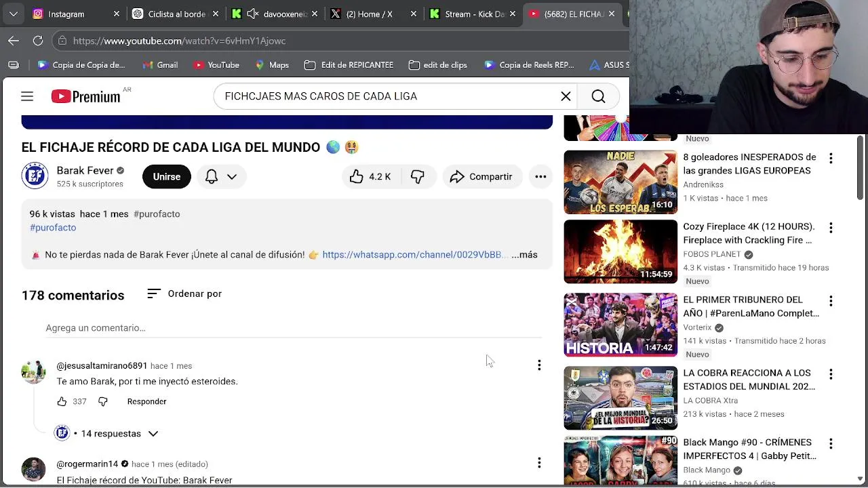Open edit de clips bookmark folder
Viewport: 868px width, 488px height.
tap(438, 65)
